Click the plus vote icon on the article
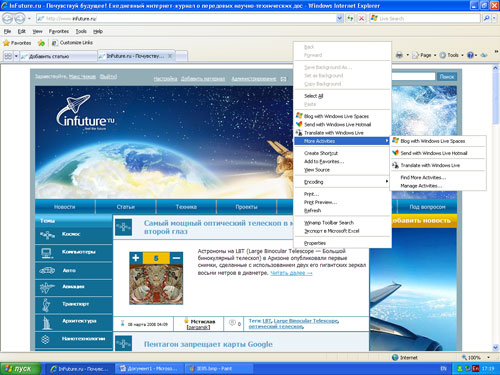This screenshot has height=375, width=500. (136, 258)
